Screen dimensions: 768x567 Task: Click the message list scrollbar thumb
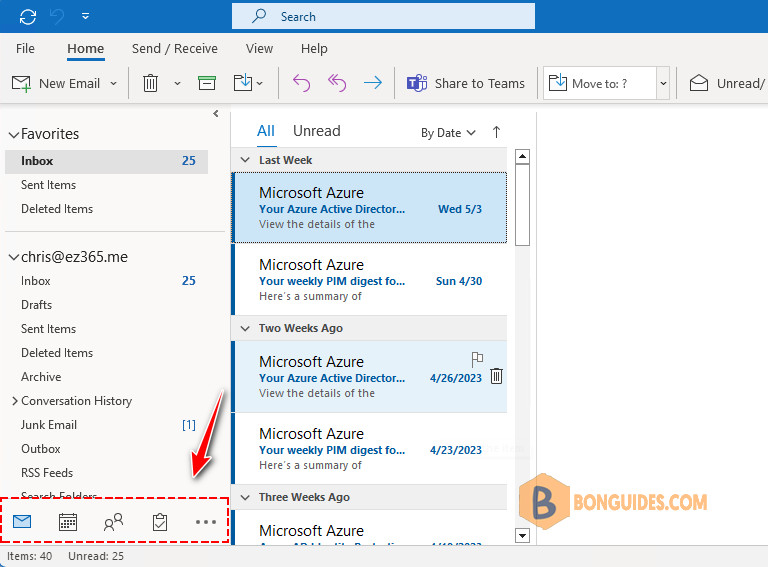[x=523, y=205]
